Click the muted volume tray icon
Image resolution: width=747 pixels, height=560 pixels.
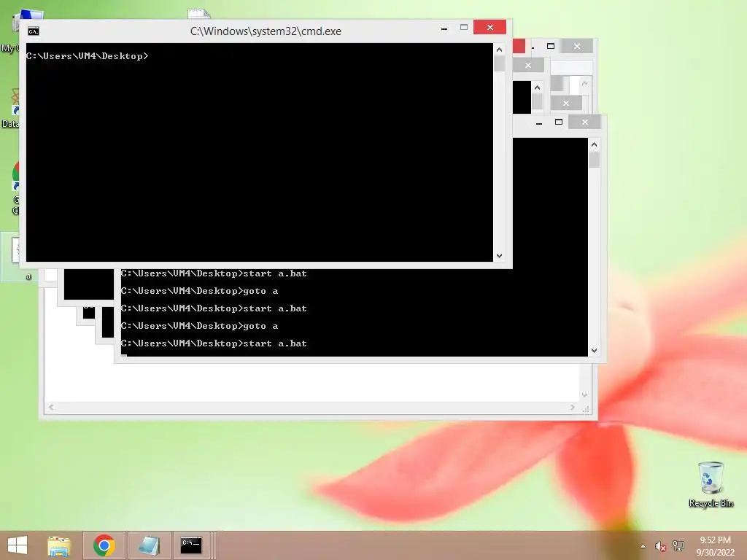tap(660, 546)
